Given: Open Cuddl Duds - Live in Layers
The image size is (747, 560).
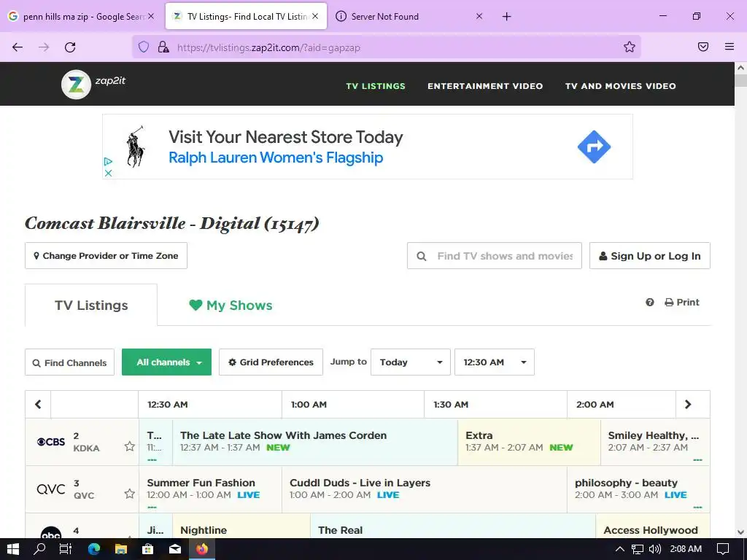Looking at the screenshot, I should (x=425, y=489).
